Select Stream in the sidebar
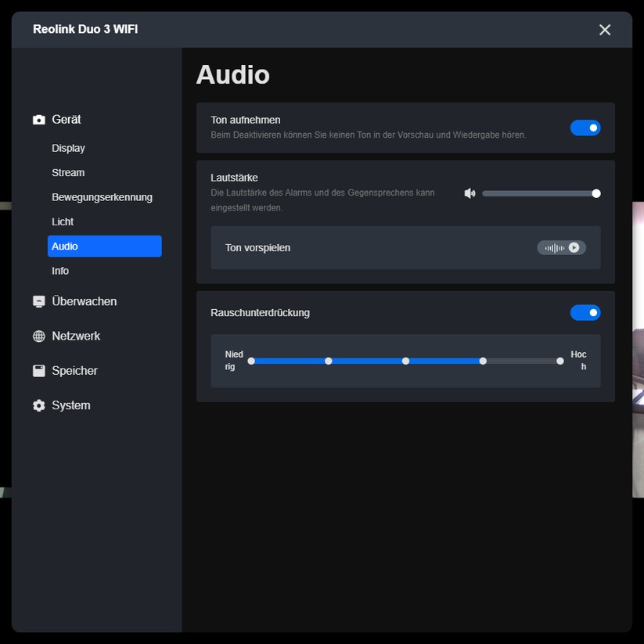The width and height of the screenshot is (644, 644). pyautogui.click(x=68, y=172)
